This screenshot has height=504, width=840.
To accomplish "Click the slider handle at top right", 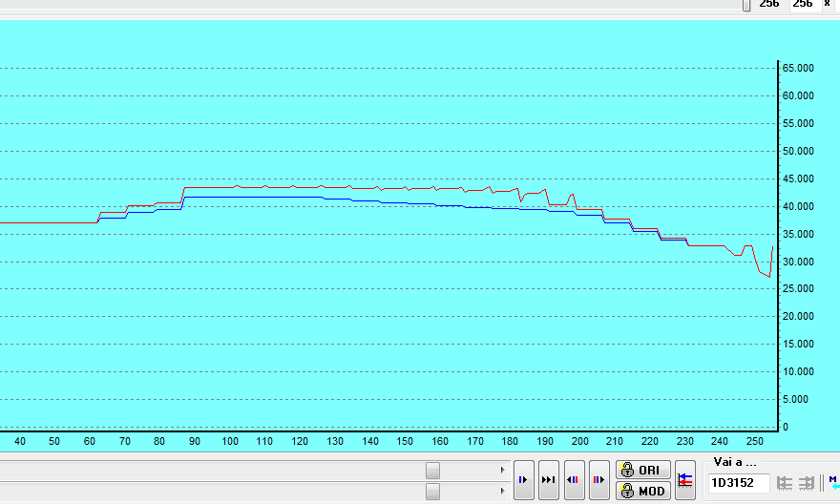I will pos(746,5).
